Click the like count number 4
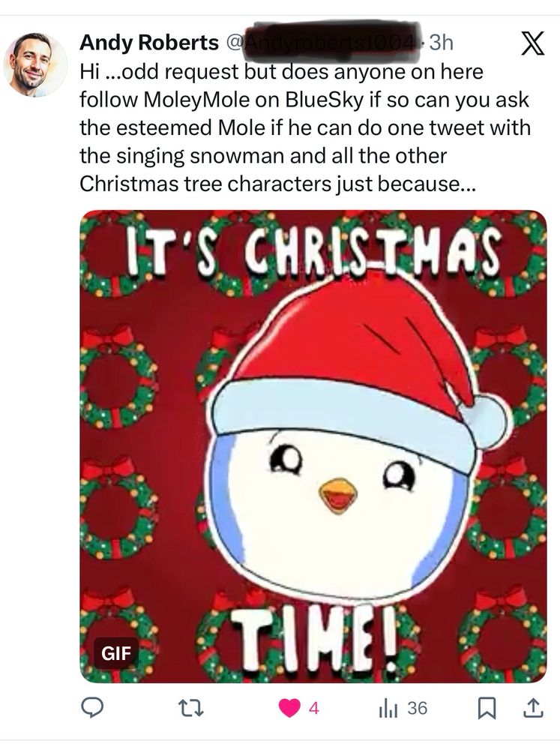 [x=314, y=708]
